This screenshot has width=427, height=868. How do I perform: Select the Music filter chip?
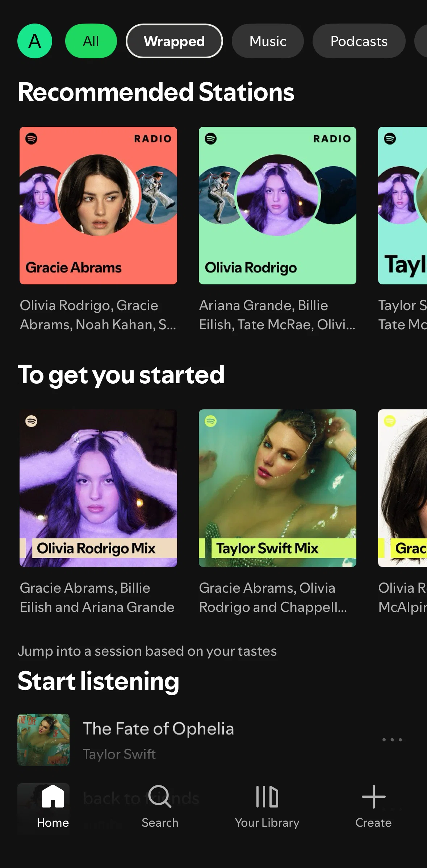pos(268,41)
